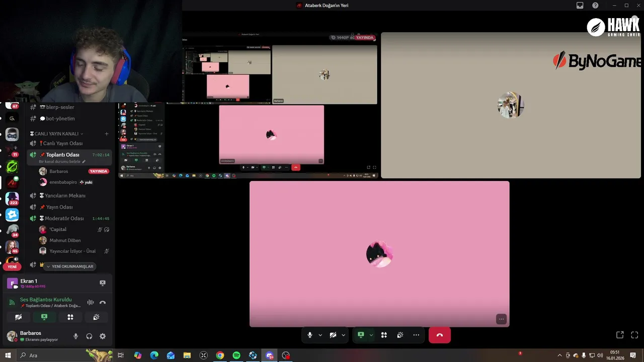
Task: Open Windows Start menu
Action: coord(8,355)
